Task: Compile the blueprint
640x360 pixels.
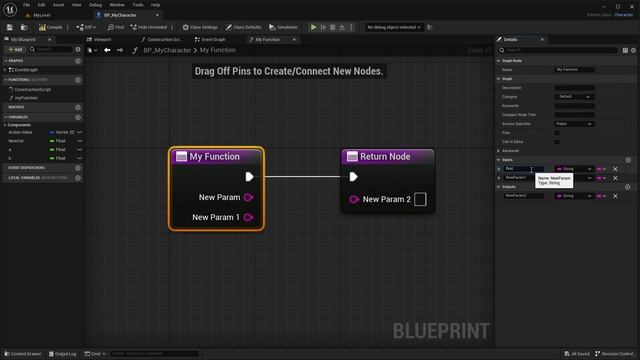Action: point(51,27)
